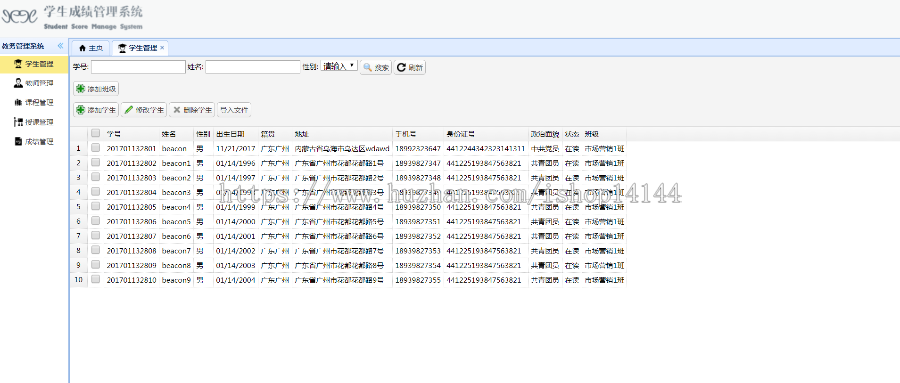Select the 学生管理 tab

138,48
